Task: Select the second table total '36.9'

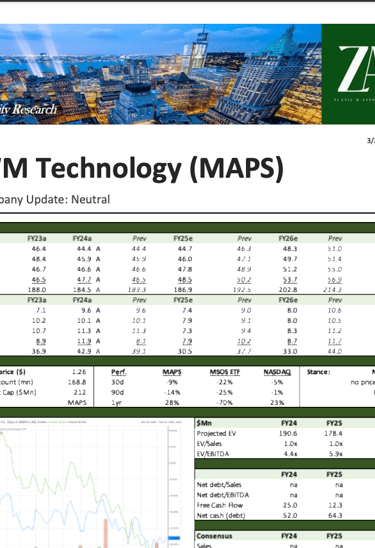Action: click(39, 351)
